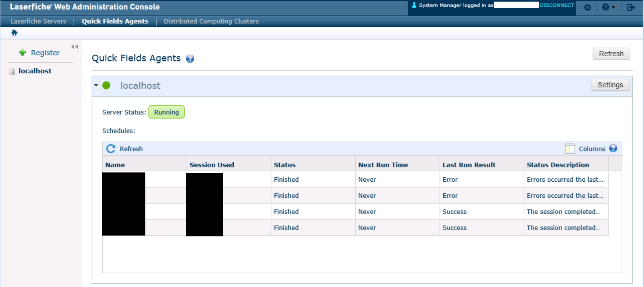This screenshot has width=644, height=287.
Task: Click the third row's 'The session completed...' description
Action: [x=566, y=211]
